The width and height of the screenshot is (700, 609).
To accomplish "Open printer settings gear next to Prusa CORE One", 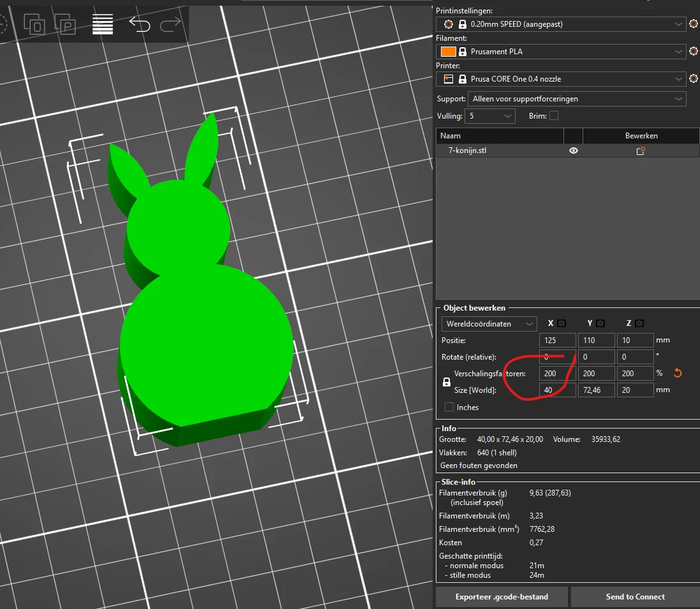I will tap(694, 78).
